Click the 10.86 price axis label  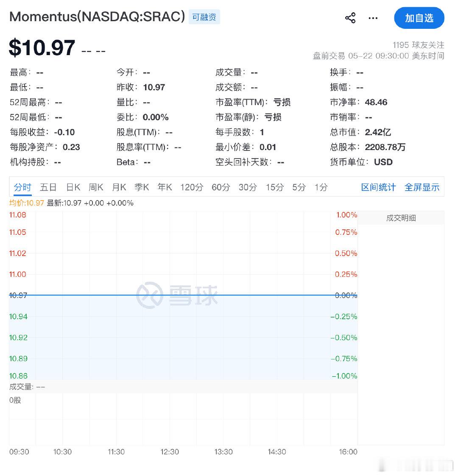tap(18, 376)
